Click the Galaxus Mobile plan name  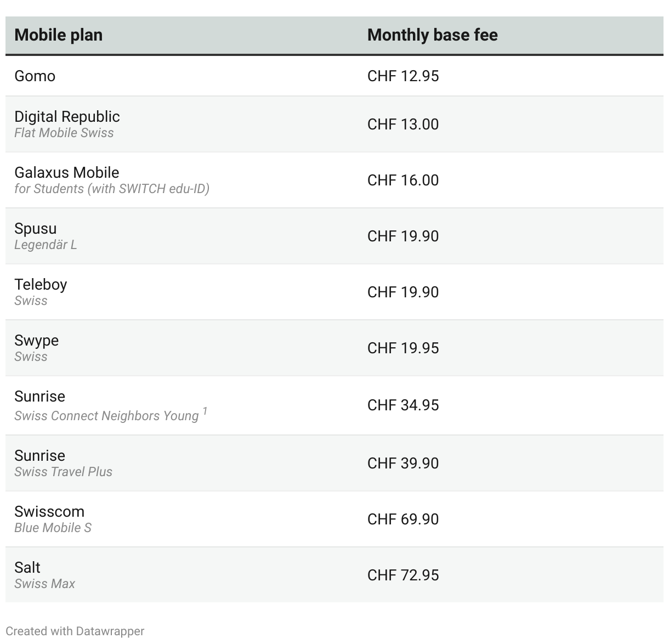point(66,172)
